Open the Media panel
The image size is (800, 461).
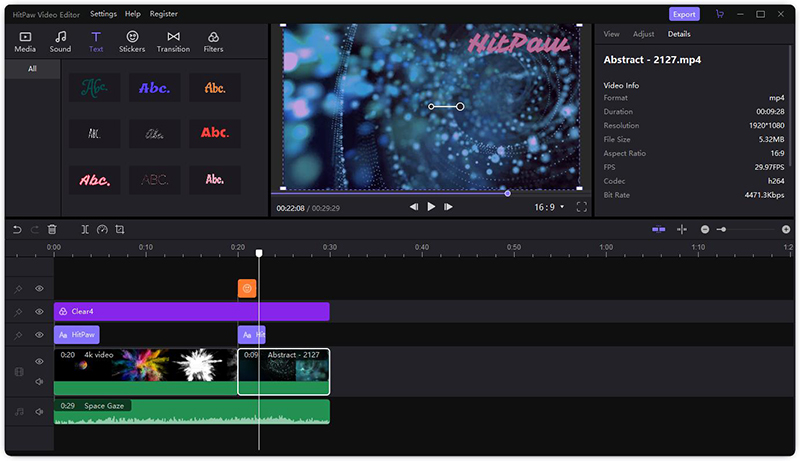tap(25, 41)
